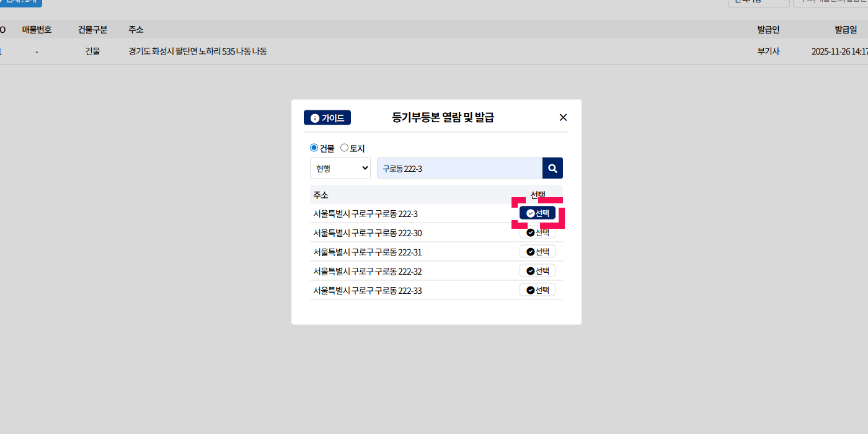
Task: Click 선택 for 구로동 222-30
Action: click(538, 233)
